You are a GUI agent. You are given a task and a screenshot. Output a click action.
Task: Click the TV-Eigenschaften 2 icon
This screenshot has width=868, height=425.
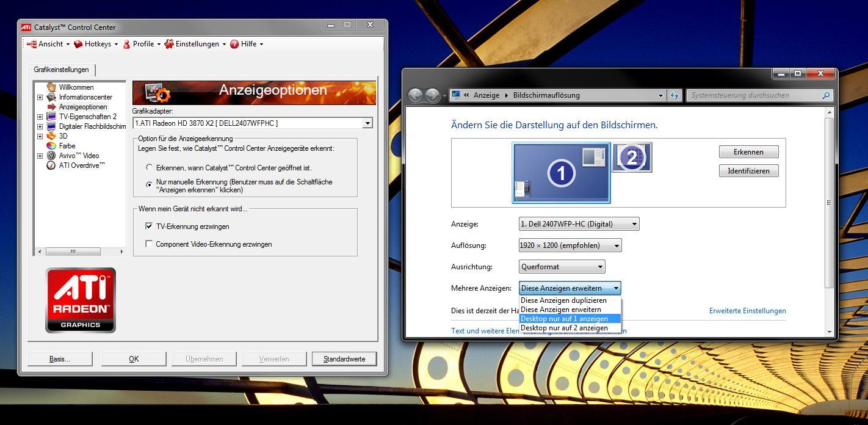click(52, 117)
